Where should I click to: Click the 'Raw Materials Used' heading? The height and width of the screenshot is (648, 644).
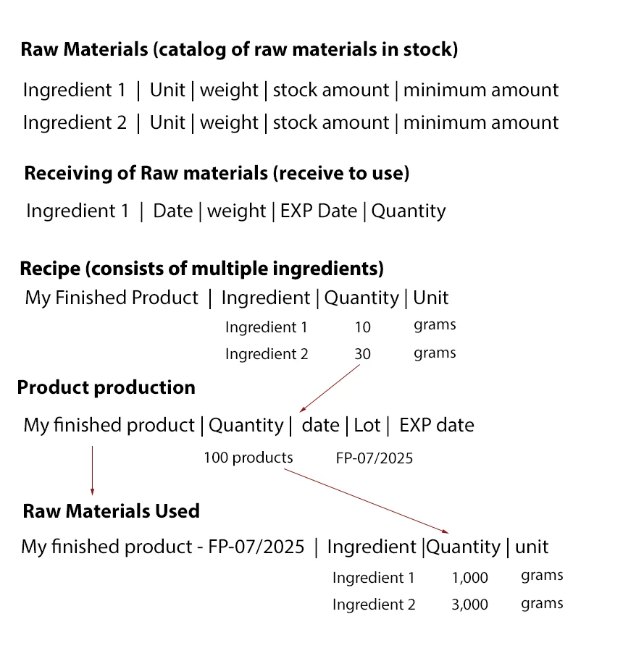112,511
